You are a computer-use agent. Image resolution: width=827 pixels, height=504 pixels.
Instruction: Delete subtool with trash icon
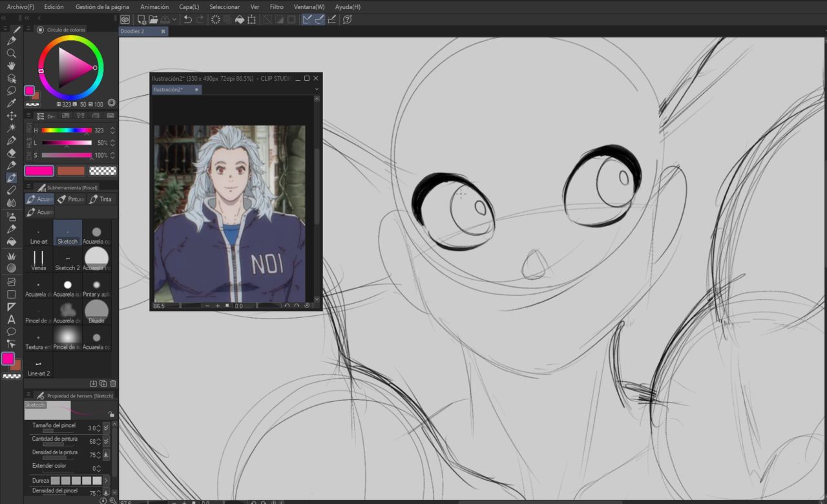click(x=113, y=384)
